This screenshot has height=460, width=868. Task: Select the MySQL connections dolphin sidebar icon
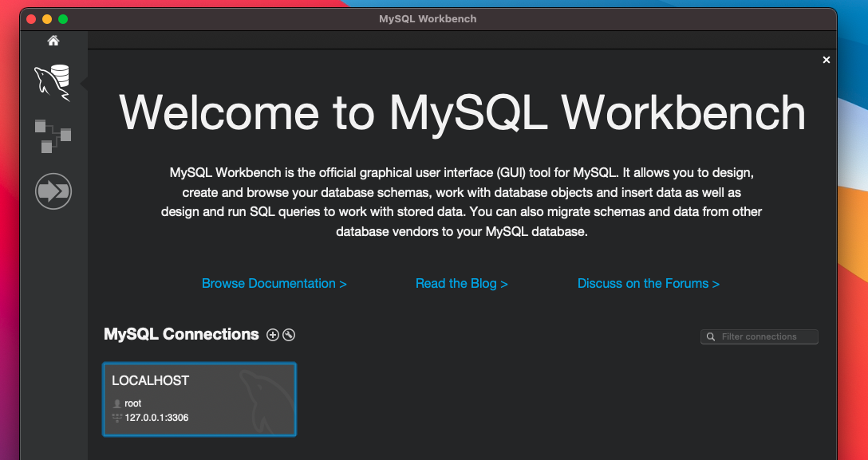(53, 83)
